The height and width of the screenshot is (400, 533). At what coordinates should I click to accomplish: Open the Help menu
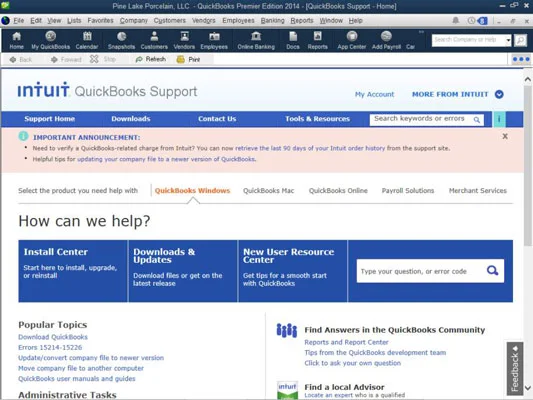click(x=356, y=21)
